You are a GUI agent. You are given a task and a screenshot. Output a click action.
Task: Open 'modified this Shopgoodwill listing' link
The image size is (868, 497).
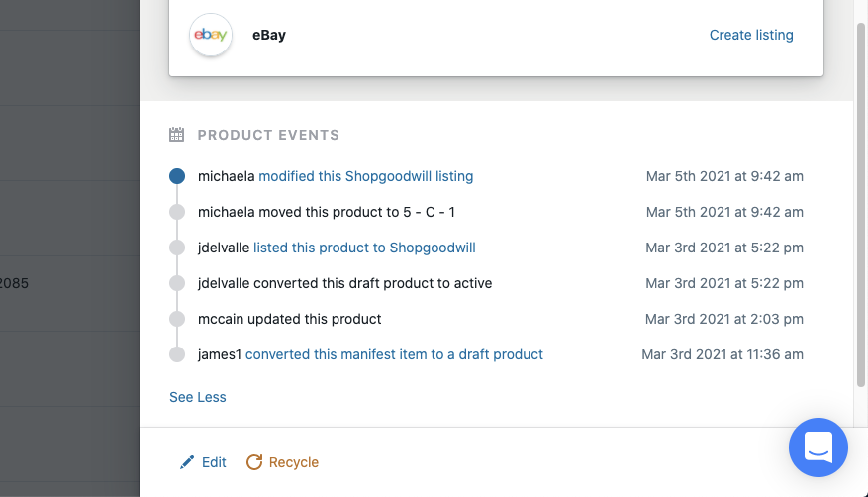366,176
